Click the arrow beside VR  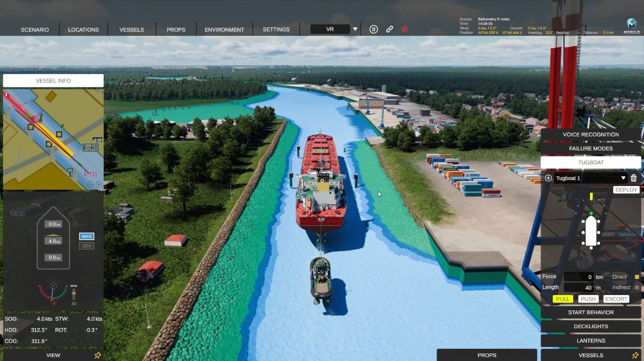click(x=355, y=29)
